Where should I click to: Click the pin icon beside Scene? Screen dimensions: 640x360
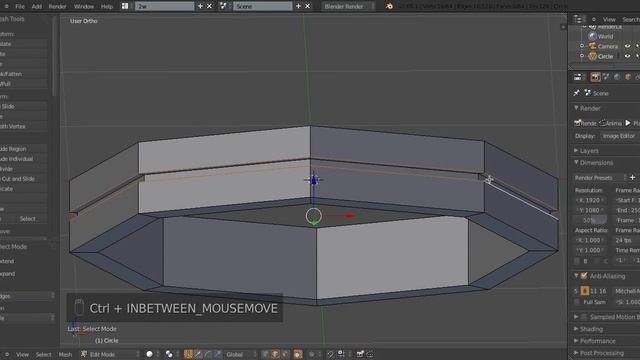pyautogui.click(x=576, y=93)
